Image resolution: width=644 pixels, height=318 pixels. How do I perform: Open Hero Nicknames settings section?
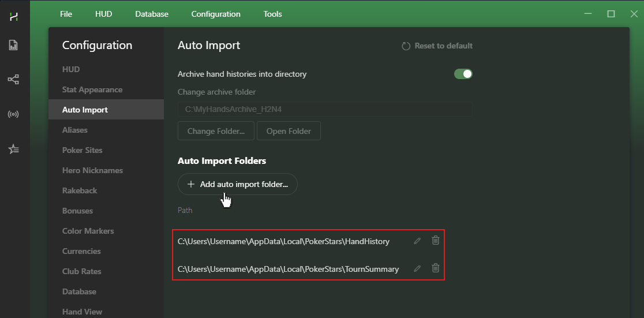click(106, 170)
